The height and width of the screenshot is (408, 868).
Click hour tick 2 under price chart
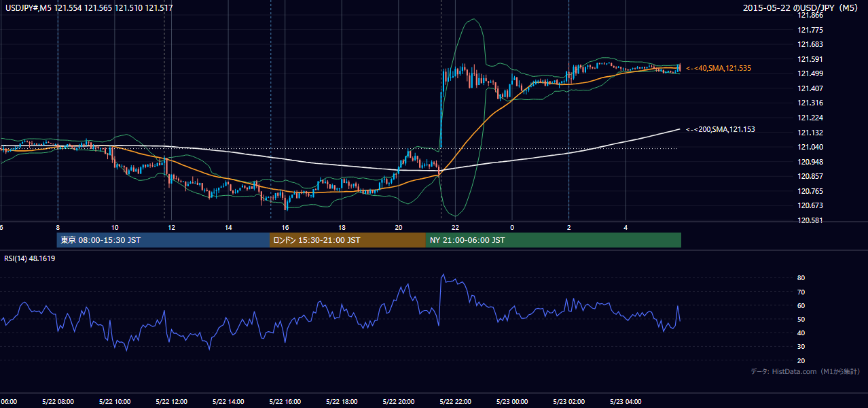569,228
